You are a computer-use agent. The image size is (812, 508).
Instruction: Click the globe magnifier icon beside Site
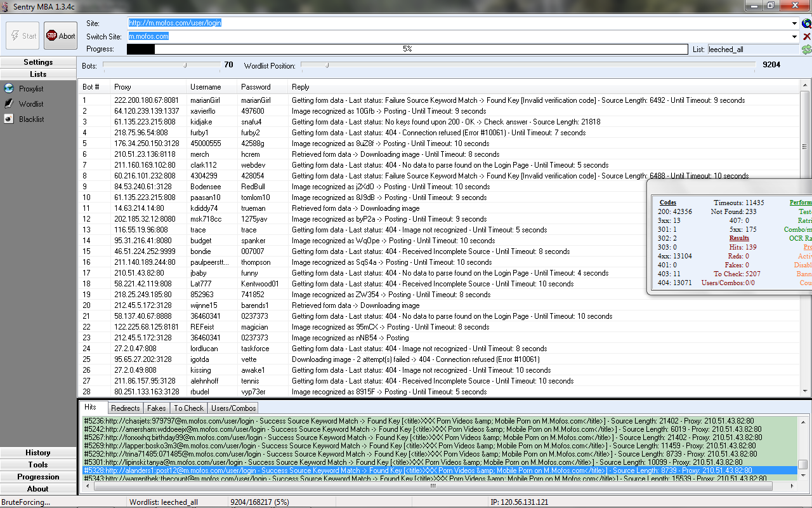806,23
